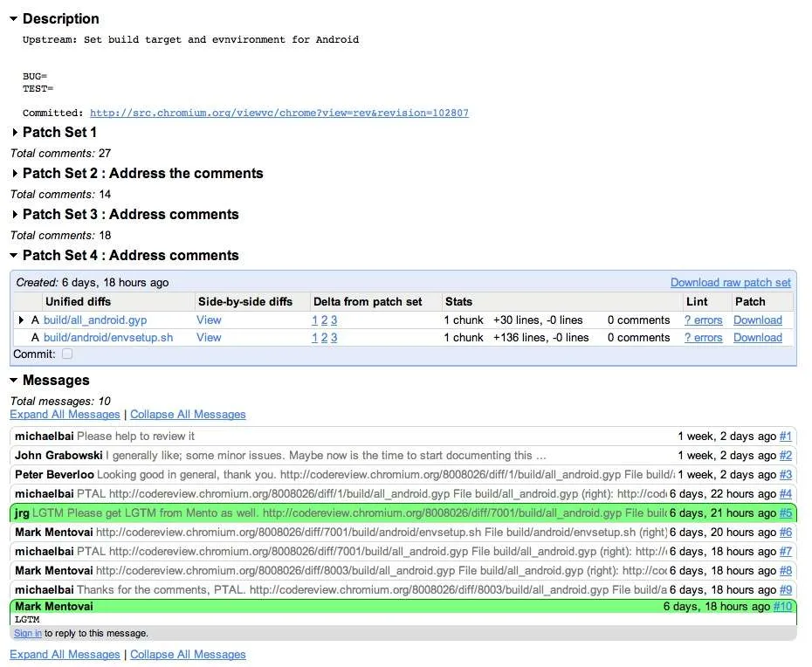Download the all_android.gyp patch
Image resolution: width=812 pixels, height=667 pixels.
pos(758,320)
